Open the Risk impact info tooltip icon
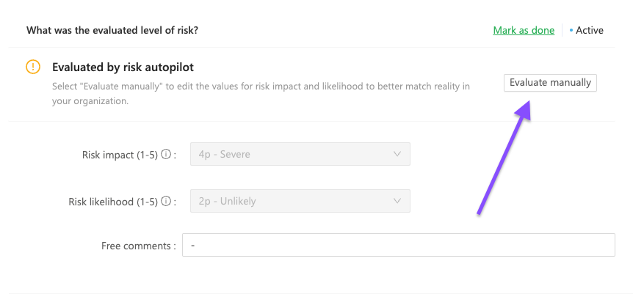The width and height of the screenshot is (644, 308). pyautogui.click(x=165, y=155)
